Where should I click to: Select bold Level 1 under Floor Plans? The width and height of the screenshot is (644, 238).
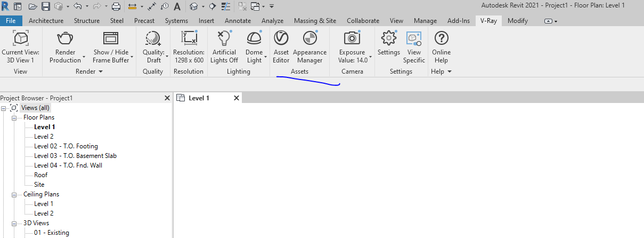45,127
